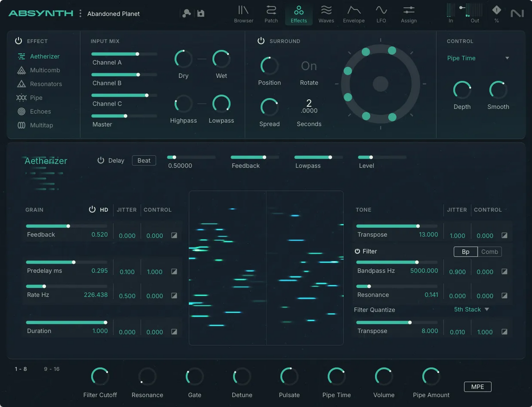Image resolution: width=532 pixels, height=407 pixels.
Task: Switch to the Patch editor icon
Action: coord(271,14)
